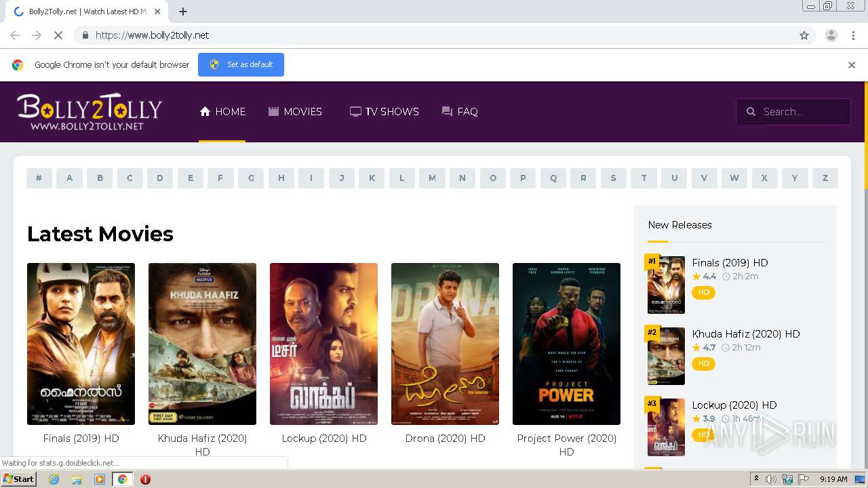Click the Bolly2Tolly.net browser tab
868x488 pixels.
click(87, 12)
